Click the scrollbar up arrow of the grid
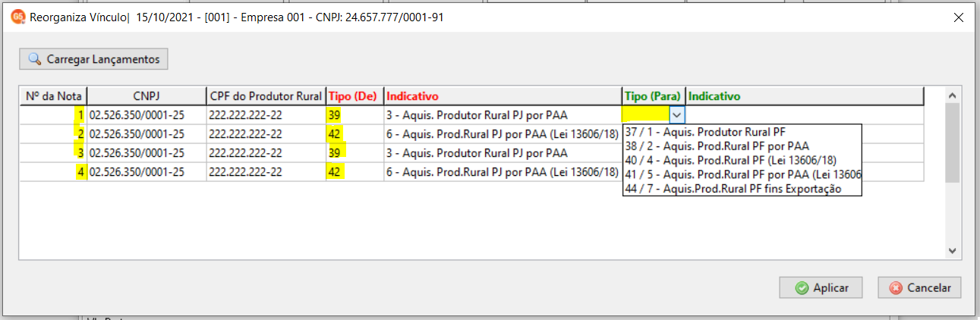Screen dimensions: 980x320 (x=952, y=95)
